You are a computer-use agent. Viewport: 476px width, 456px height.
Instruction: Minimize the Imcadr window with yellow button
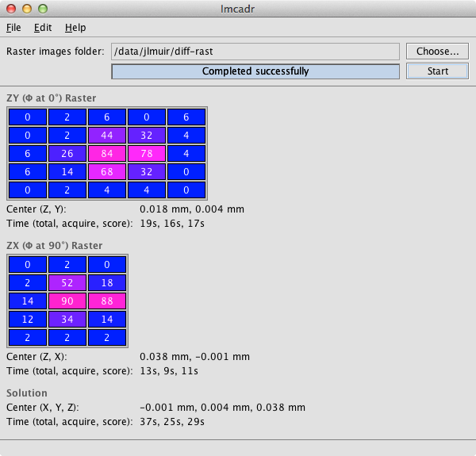coord(27,9)
